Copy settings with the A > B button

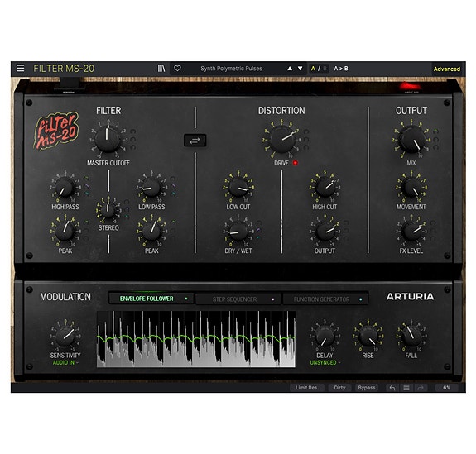(341, 69)
